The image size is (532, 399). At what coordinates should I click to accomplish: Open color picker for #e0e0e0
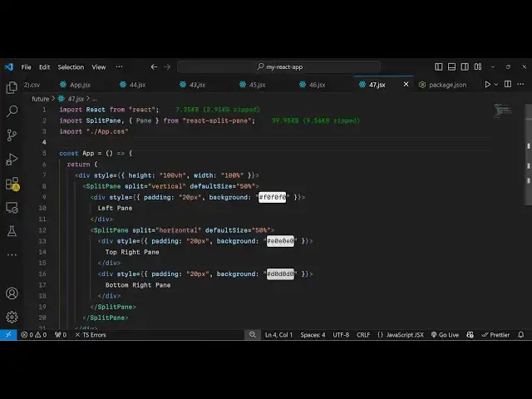click(280, 241)
